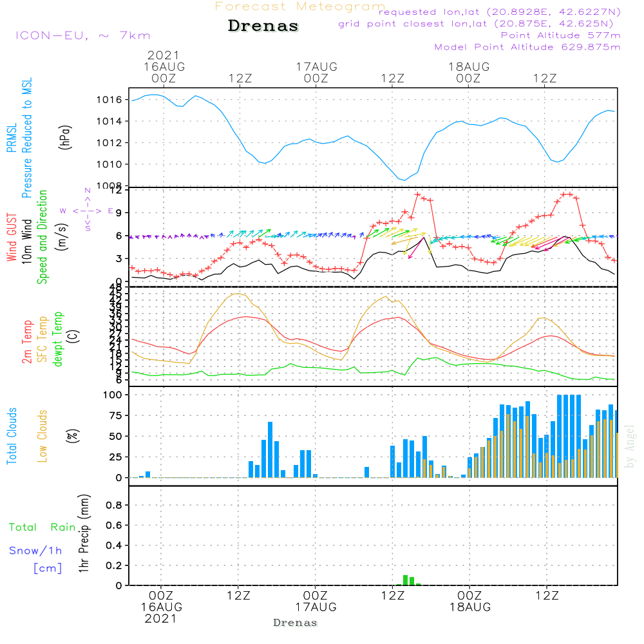Screen dimensions: 644x644
Task: Select the 1014 pressure axis value
Action: 109,121
